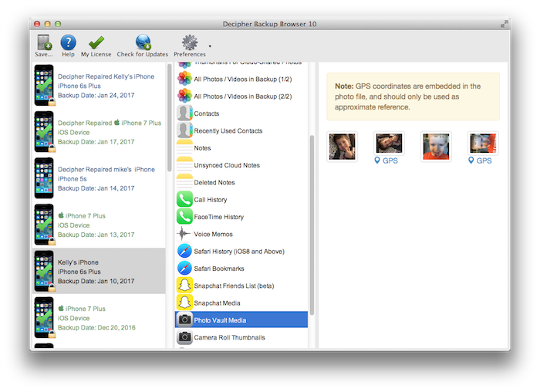
Task: Click the green phone icon for Call History
Action: [x=184, y=199]
